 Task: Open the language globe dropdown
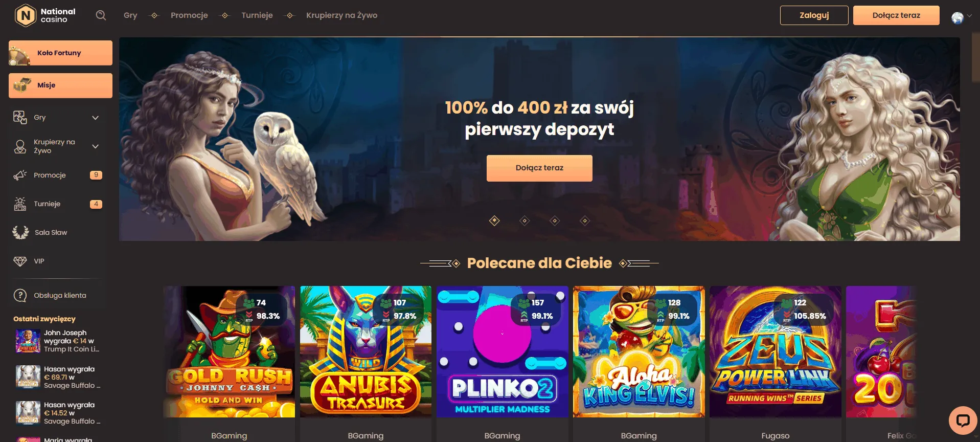pyautogui.click(x=961, y=17)
